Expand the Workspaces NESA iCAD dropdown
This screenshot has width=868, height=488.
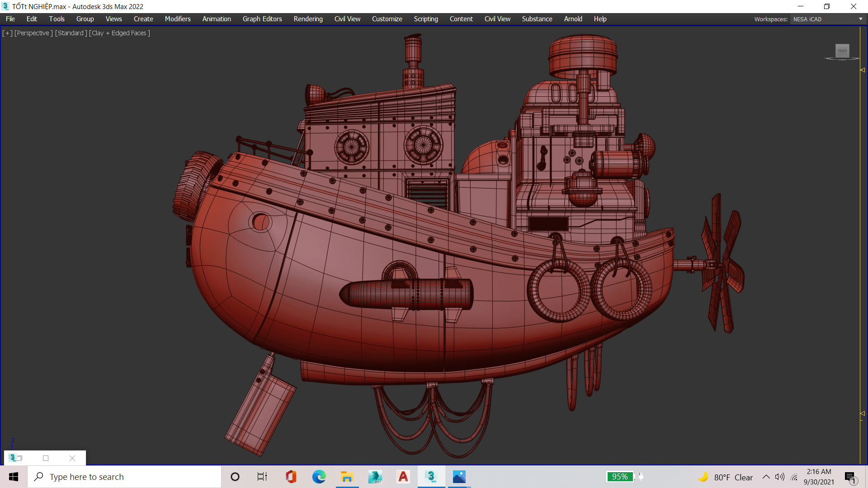tap(860, 19)
